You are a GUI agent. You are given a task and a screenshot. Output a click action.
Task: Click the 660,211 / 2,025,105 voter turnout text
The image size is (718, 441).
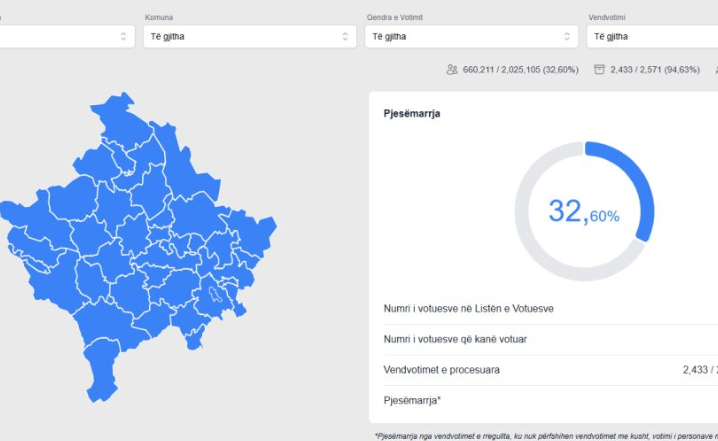coord(520,70)
